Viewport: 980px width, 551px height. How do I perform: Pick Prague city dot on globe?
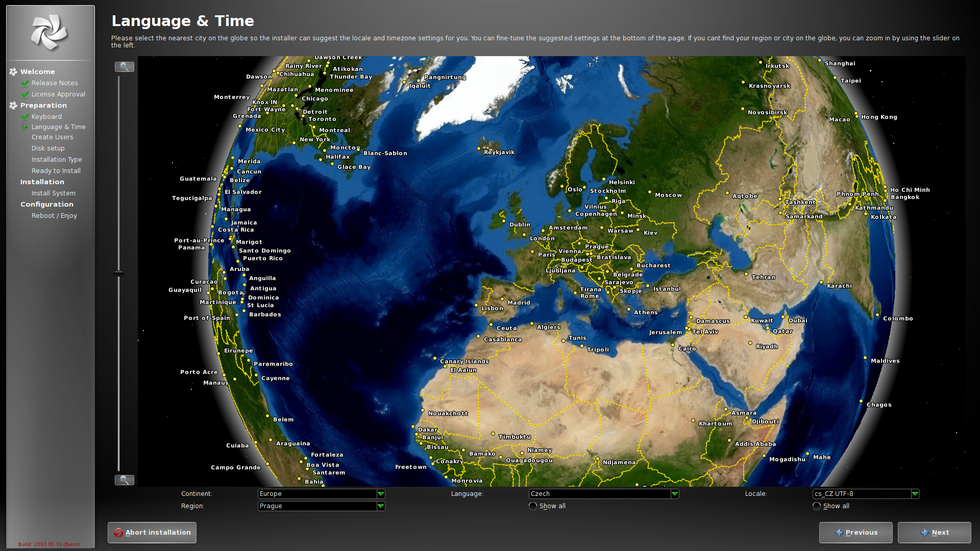point(579,243)
